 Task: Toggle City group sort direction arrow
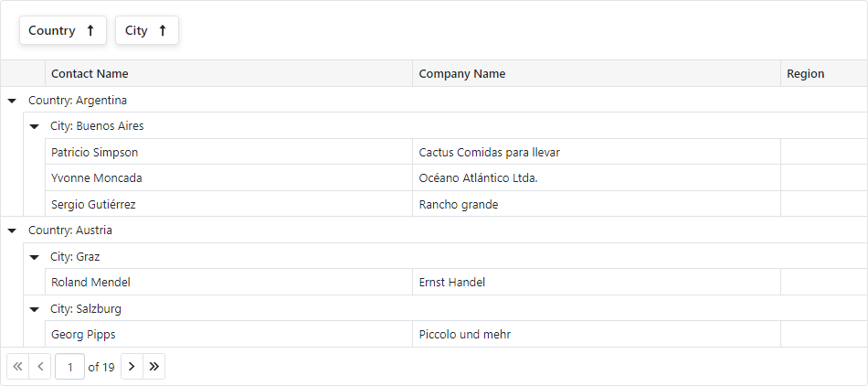pos(163,30)
